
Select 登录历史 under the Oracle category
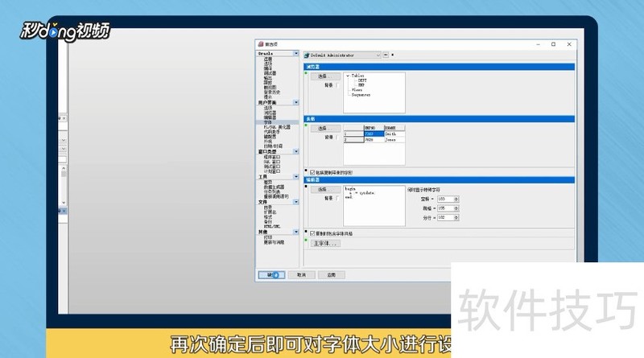(272, 93)
